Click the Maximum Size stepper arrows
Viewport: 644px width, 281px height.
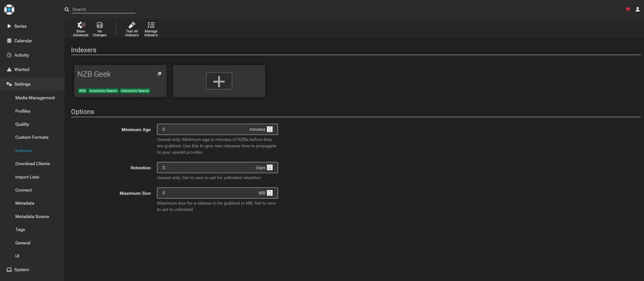pyautogui.click(x=270, y=193)
